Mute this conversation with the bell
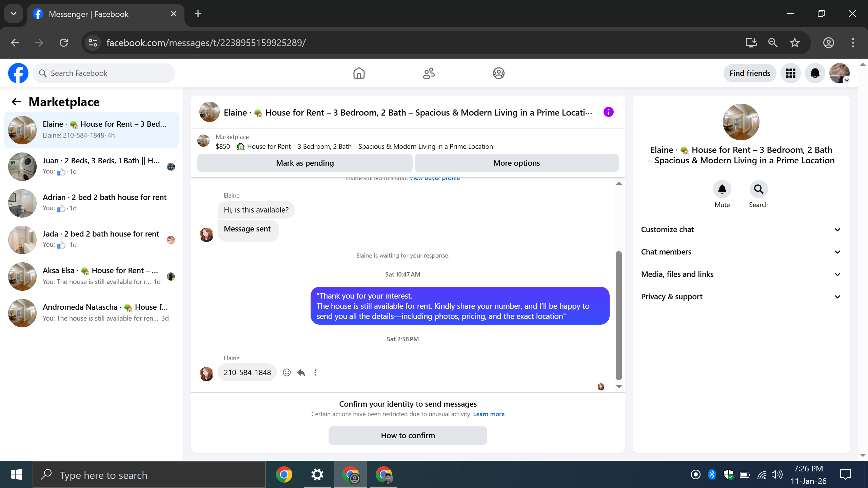The height and width of the screenshot is (488, 868). (722, 189)
